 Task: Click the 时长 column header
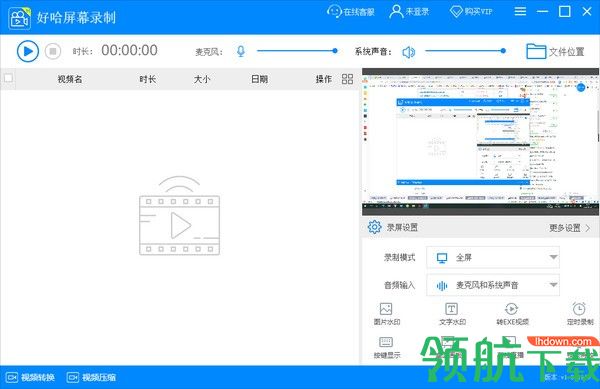(148, 79)
